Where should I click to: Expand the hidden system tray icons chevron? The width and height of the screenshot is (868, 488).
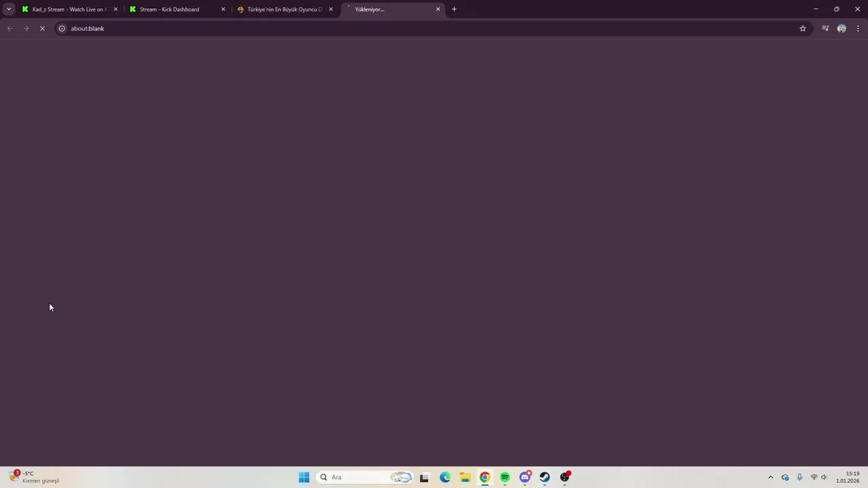pos(770,477)
